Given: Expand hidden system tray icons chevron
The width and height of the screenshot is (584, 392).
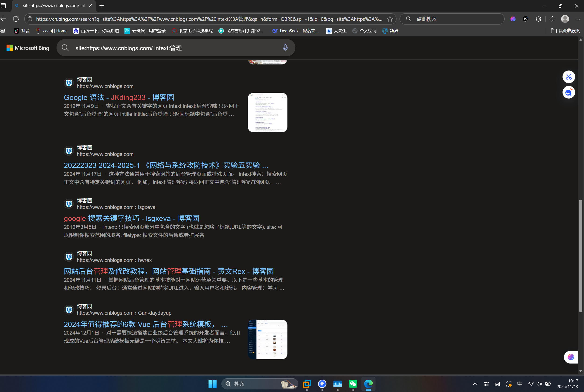Looking at the screenshot, I should [x=475, y=384].
